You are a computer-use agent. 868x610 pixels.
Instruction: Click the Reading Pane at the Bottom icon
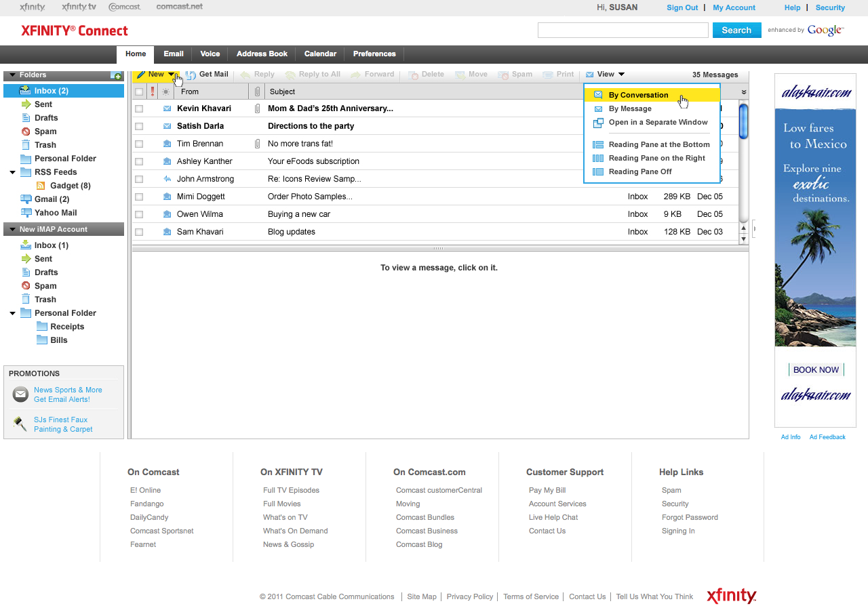[x=598, y=144]
